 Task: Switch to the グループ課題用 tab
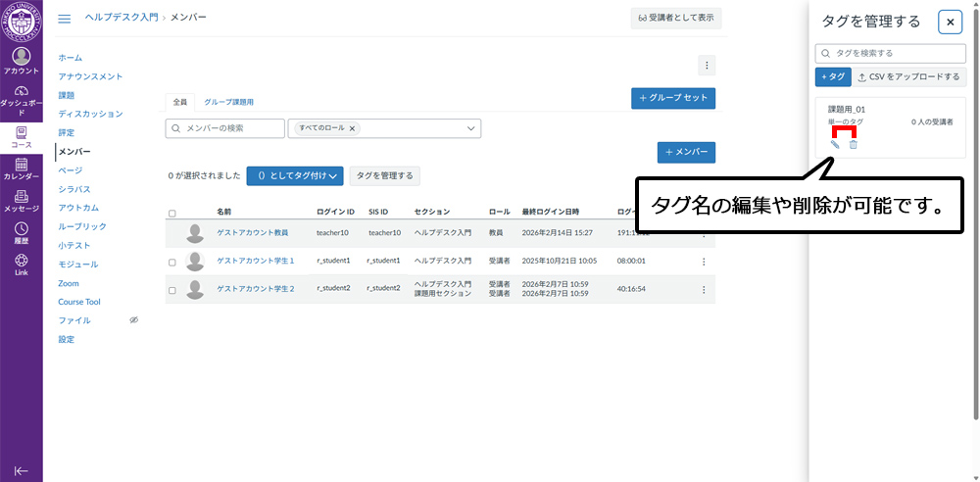(228, 102)
